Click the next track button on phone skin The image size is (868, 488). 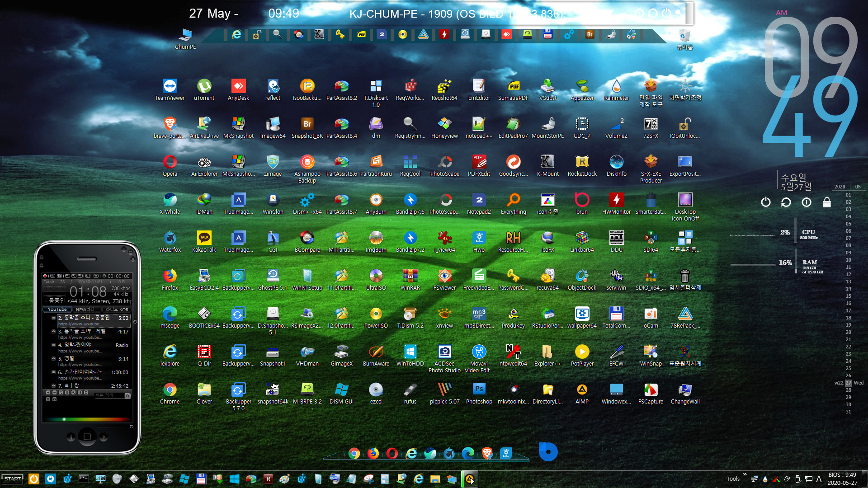point(104,437)
